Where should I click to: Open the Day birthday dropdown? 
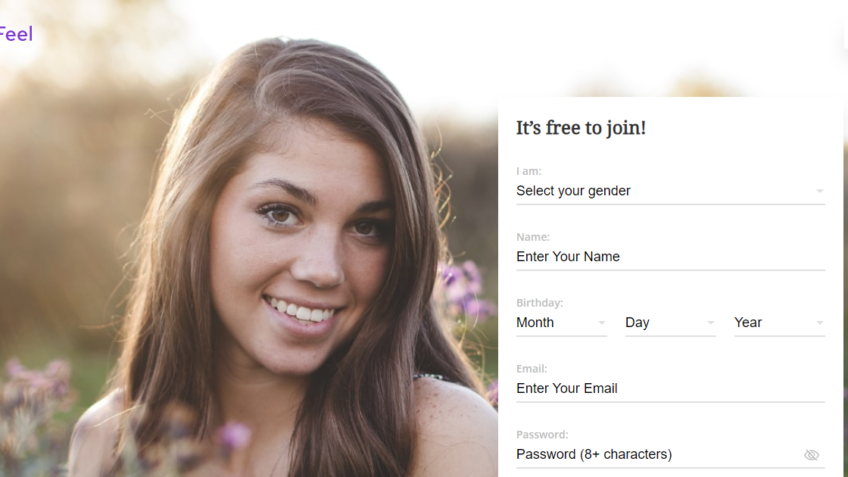[x=671, y=323]
